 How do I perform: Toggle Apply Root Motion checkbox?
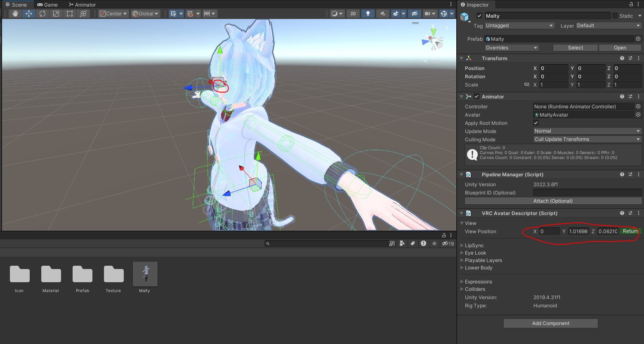(x=536, y=123)
